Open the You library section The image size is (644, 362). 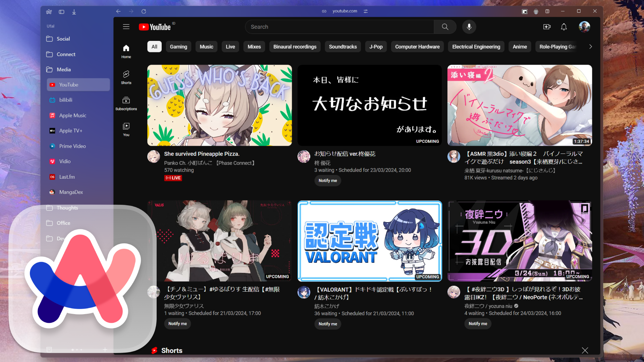point(126,129)
